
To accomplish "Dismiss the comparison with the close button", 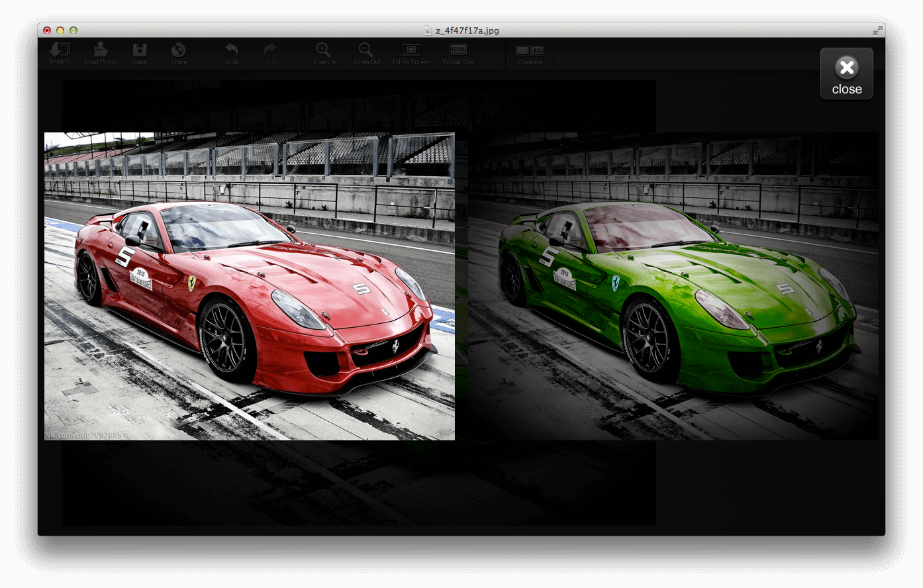I will tap(847, 73).
